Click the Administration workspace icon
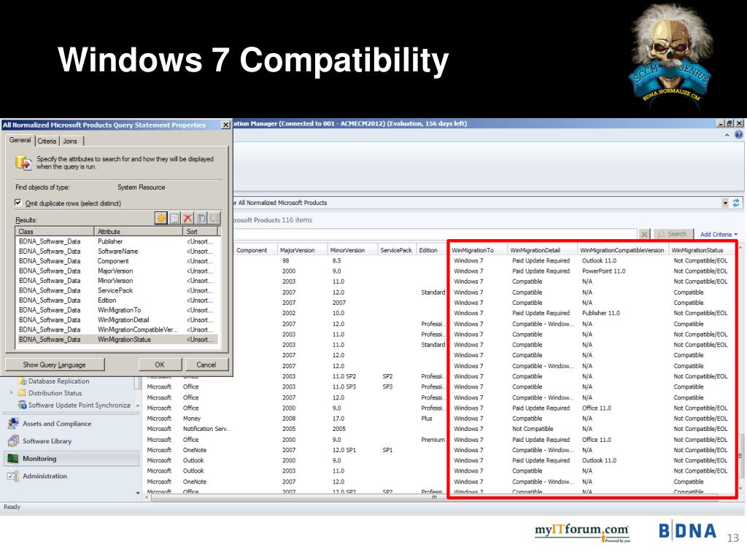Viewport: 747px width, 560px height. click(14, 475)
